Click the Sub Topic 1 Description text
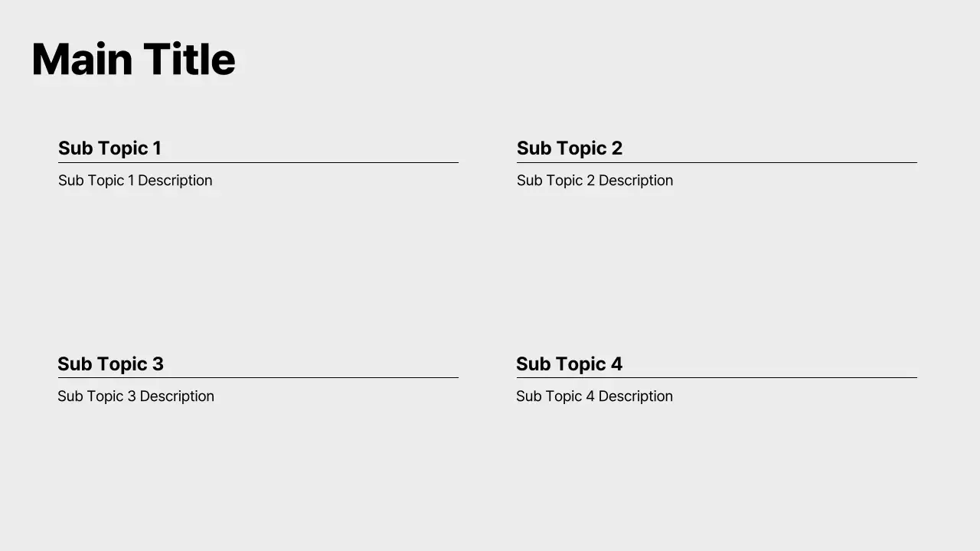980x551 pixels. coord(136,181)
